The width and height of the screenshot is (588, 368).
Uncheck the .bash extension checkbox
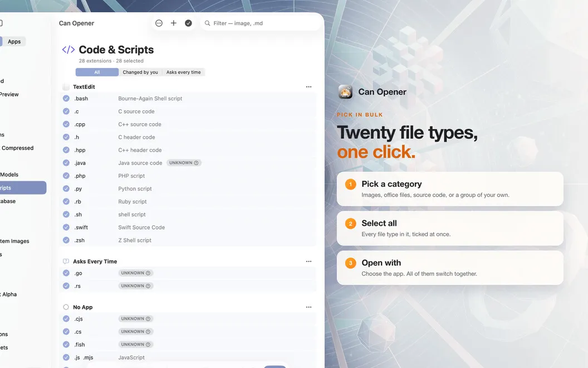pos(66,98)
